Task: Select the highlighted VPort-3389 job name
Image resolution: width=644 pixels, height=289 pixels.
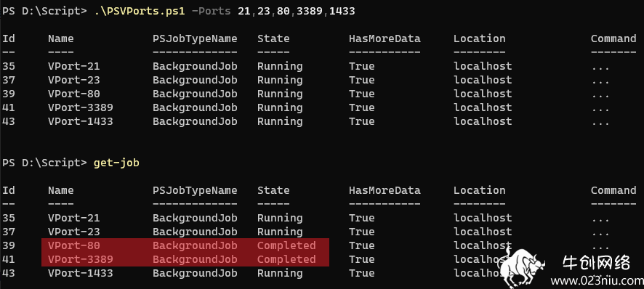Action: pyautogui.click(x=81, y=259)
